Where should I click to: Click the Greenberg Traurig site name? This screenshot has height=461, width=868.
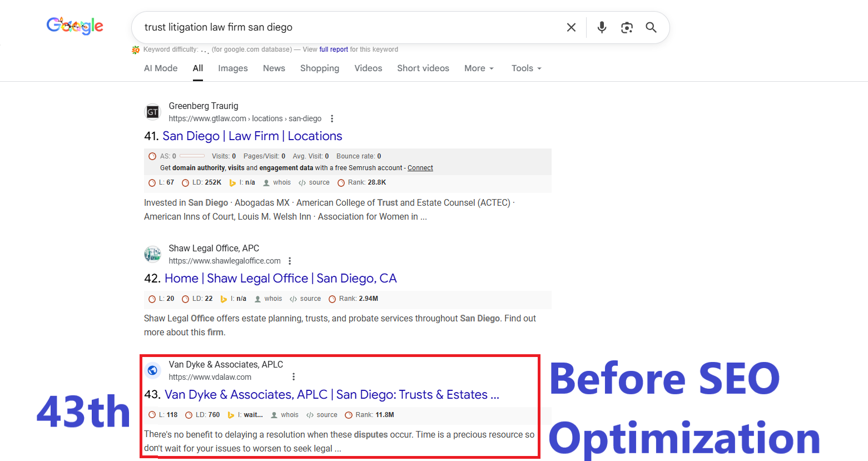click(204, 106)
